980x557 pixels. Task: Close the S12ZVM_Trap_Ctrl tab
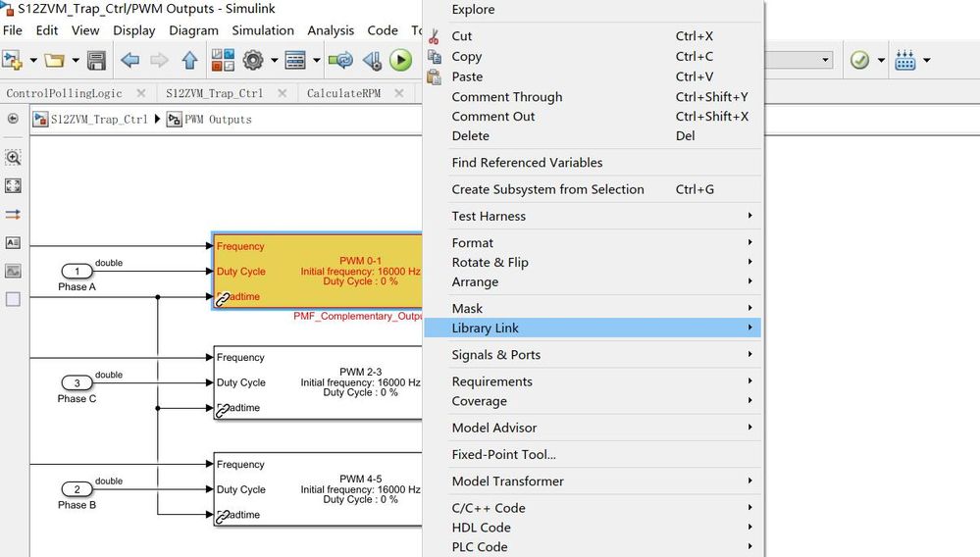[x=283, y=93]
